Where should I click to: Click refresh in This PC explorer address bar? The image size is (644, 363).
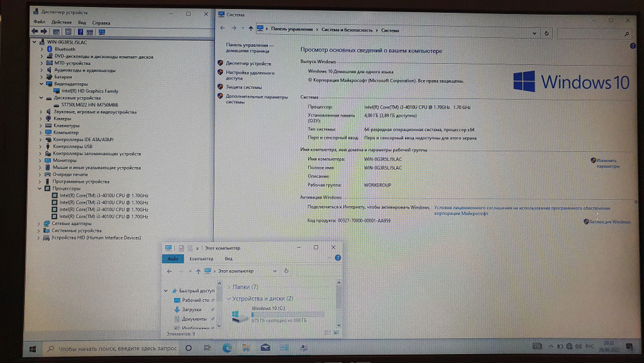coord(287,271)
